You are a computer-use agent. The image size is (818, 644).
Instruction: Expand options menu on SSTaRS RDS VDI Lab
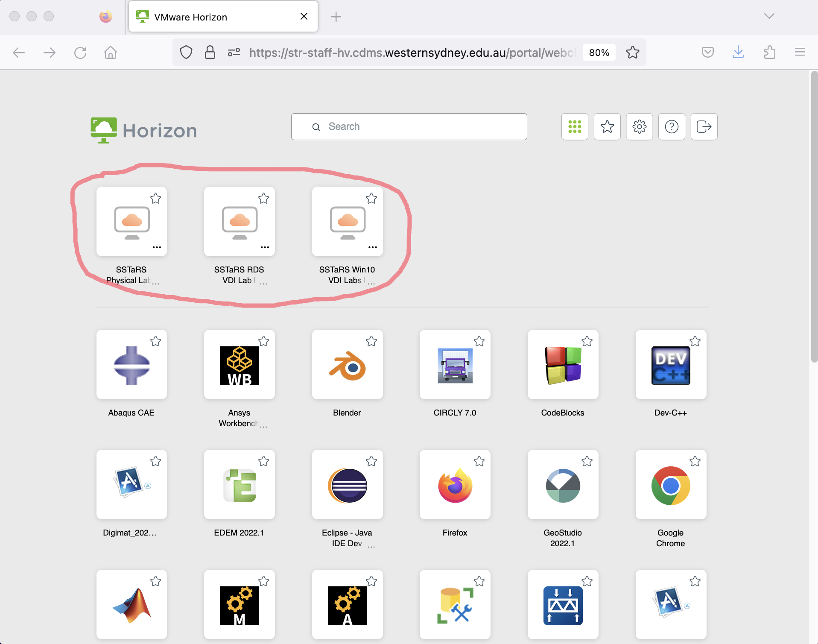[265, 247]
